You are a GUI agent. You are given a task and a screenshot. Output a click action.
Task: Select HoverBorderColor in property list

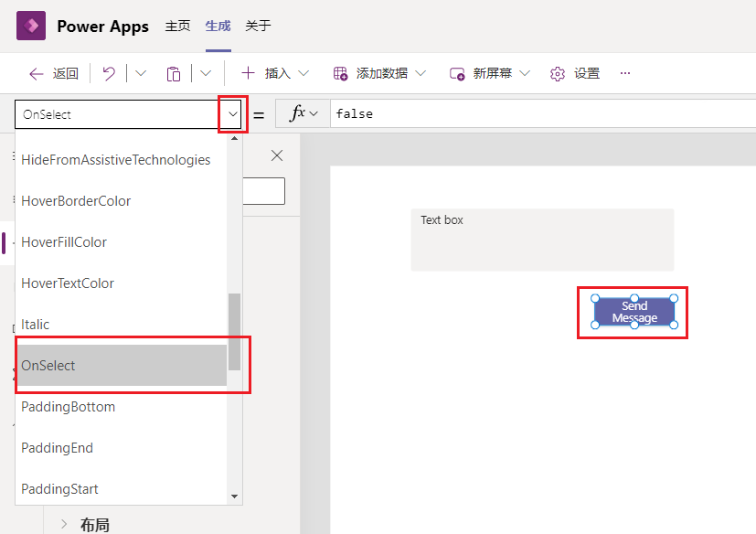(x=121, y=200)
